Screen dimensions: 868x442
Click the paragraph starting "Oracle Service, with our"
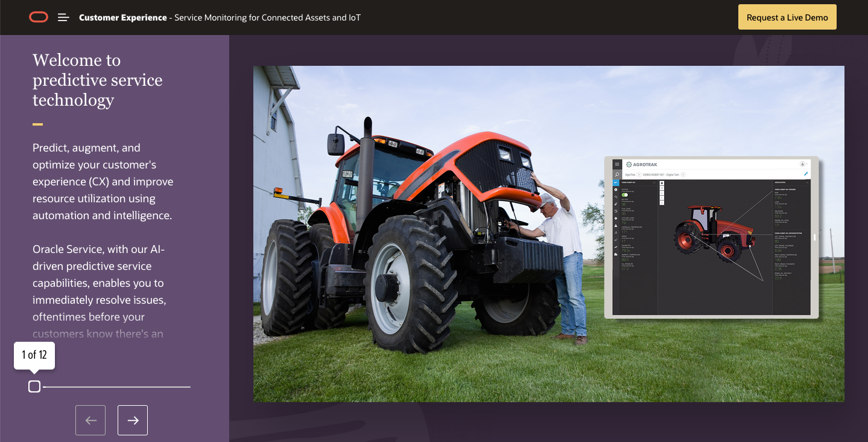pyautogui.click(x=99, y=292)
